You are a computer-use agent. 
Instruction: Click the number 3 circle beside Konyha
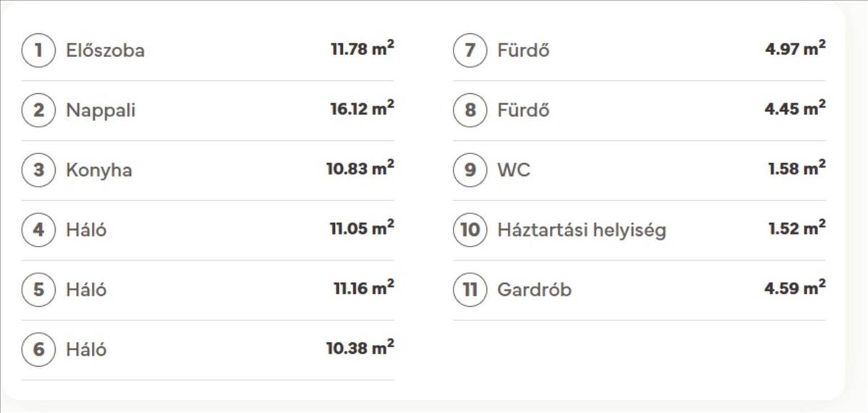click(x=38, y=171)
